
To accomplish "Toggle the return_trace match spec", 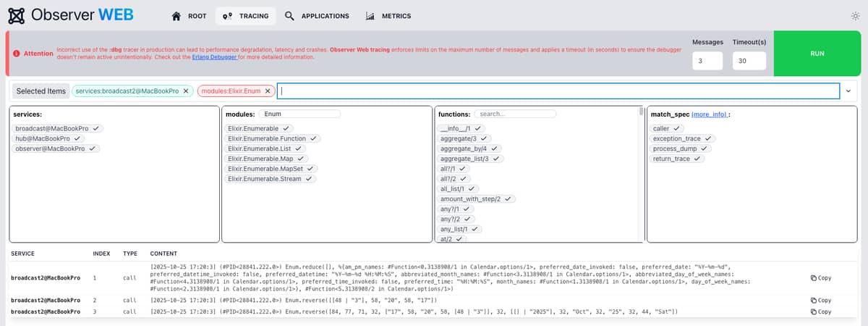I will click(676, 159).
